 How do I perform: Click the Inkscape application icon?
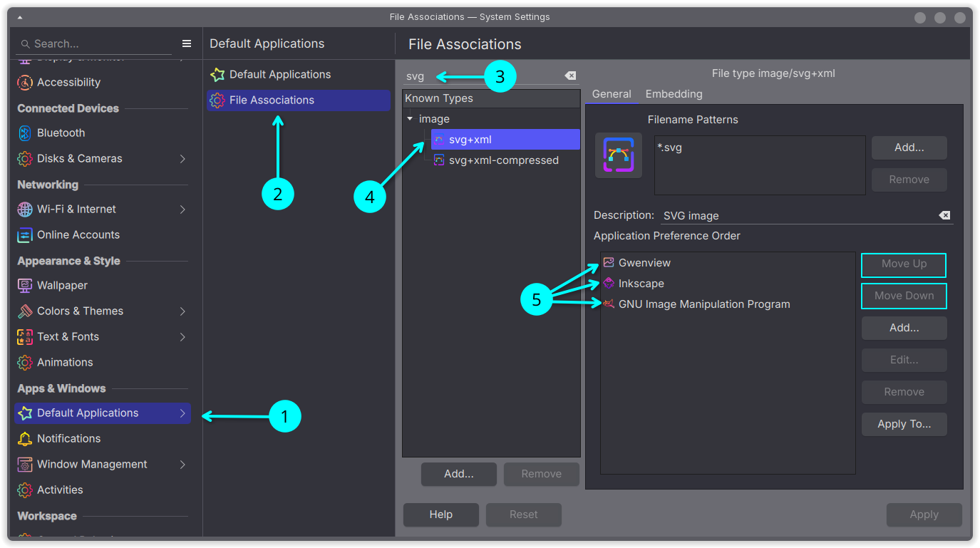(x=609, y=284)
